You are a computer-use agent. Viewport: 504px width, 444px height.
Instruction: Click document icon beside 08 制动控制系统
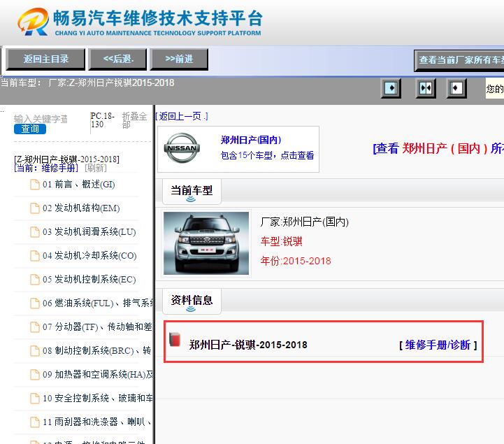click(35, 350)
